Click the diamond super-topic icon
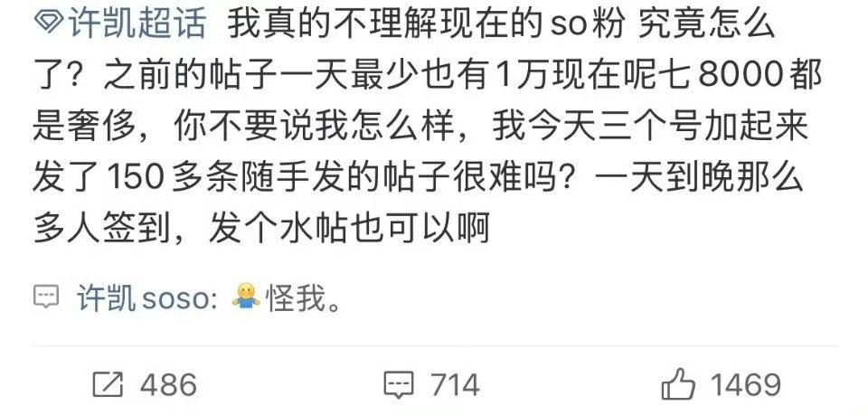Image resolution: width=868 pixels, height=415 pixels. pyautogui.click(x=49, y=23)
